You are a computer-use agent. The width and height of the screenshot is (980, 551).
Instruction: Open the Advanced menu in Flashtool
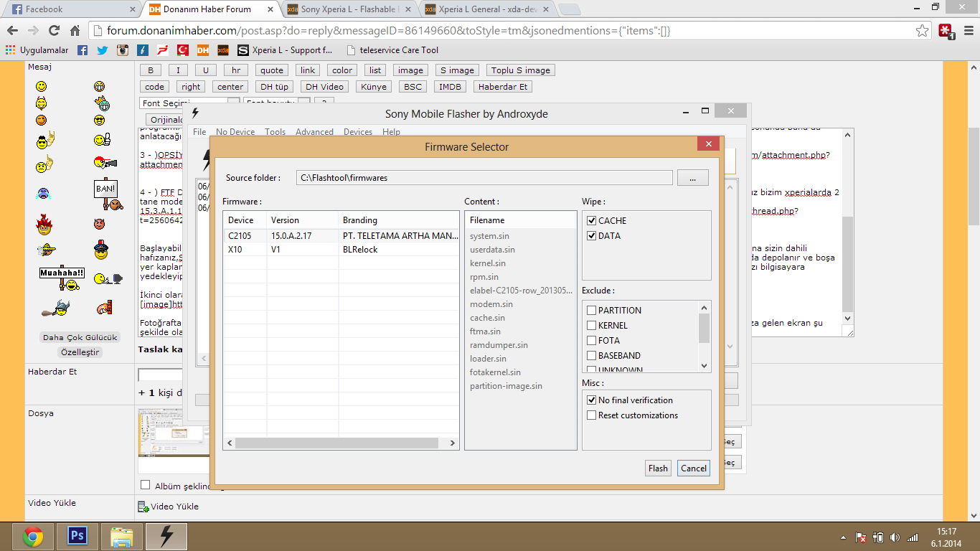[x=314, y=132]
